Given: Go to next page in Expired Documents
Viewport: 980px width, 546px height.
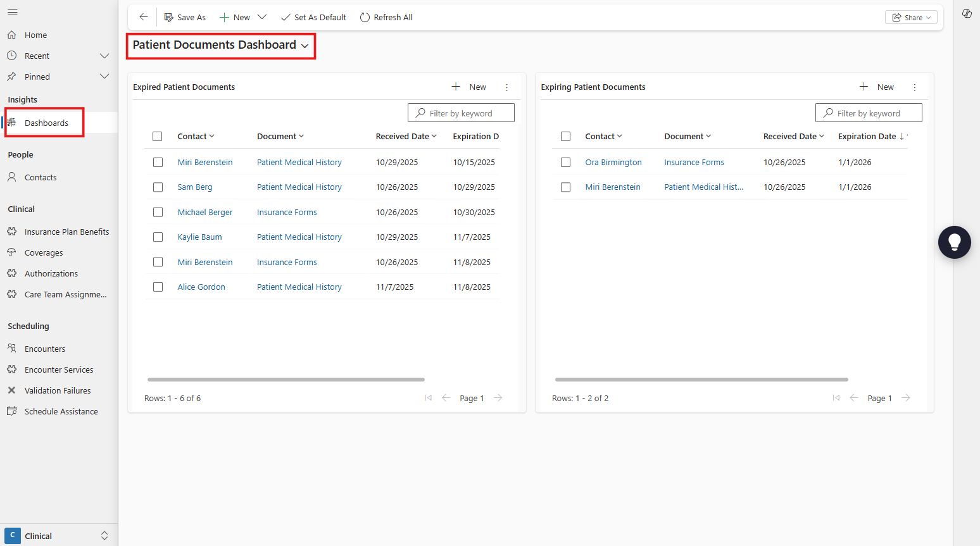Looking at the screenshot, I should pyautogui.click(x=498, y=398).
